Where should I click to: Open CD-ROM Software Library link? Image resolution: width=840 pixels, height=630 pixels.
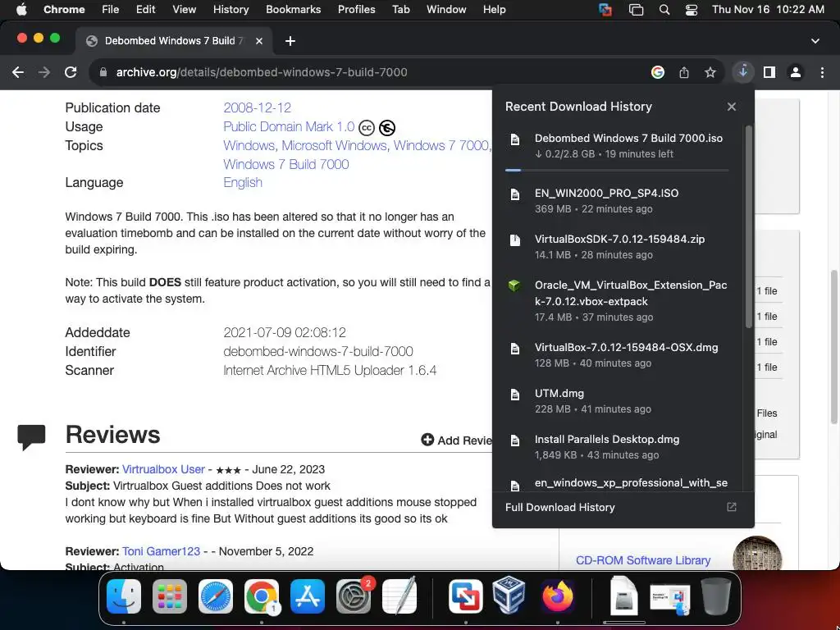point(643,559)
